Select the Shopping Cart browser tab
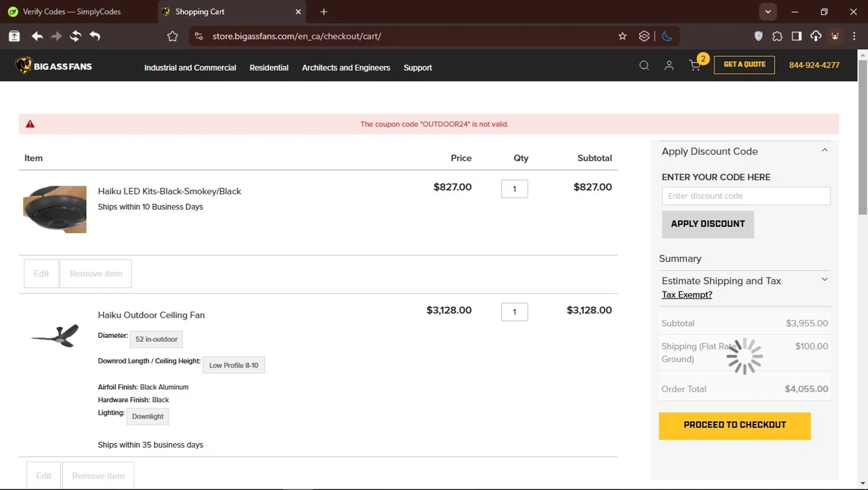The image size is (868, 490). tap(233, 12)
